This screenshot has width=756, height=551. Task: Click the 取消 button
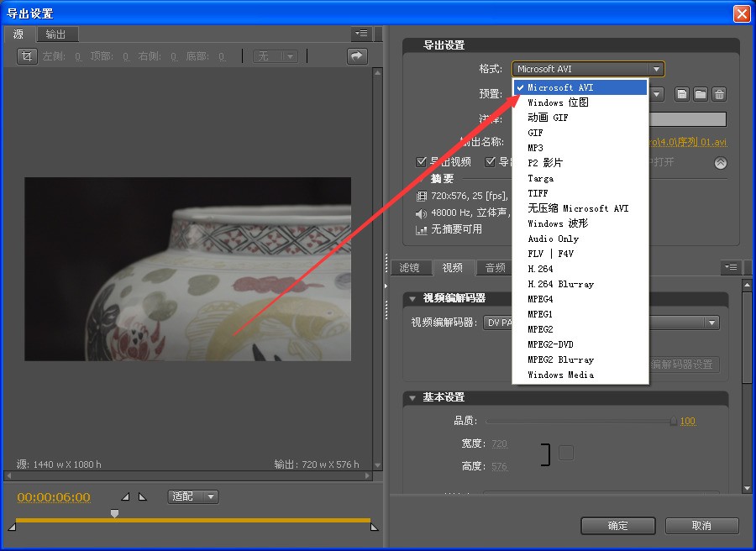coord(701,526)
